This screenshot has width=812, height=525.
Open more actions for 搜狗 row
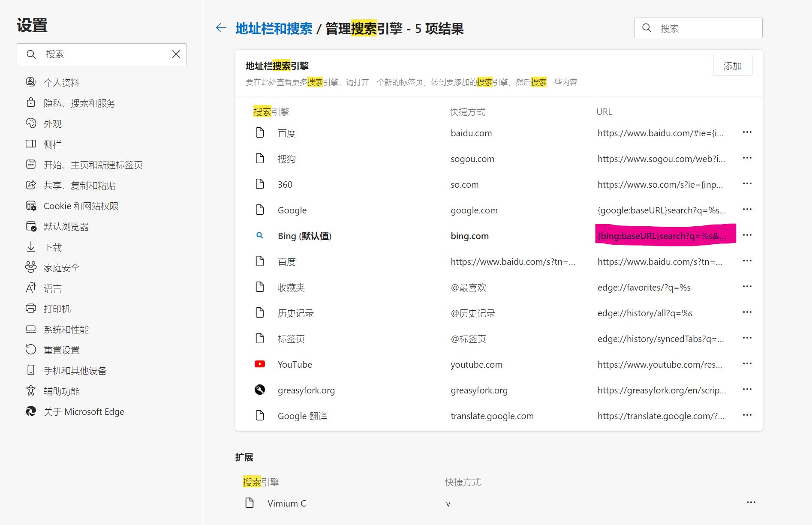coord(747,158)
